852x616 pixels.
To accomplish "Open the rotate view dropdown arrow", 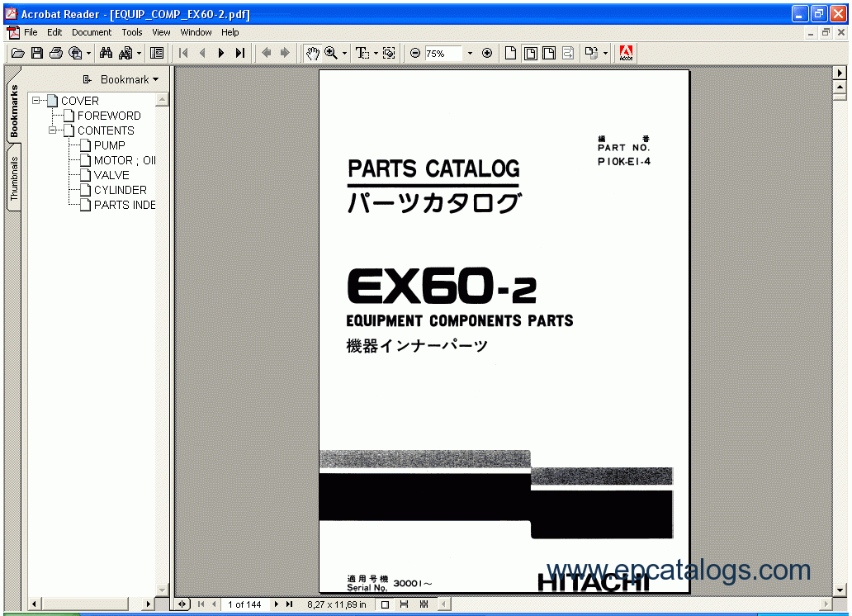I will click(x=605, y=54).
